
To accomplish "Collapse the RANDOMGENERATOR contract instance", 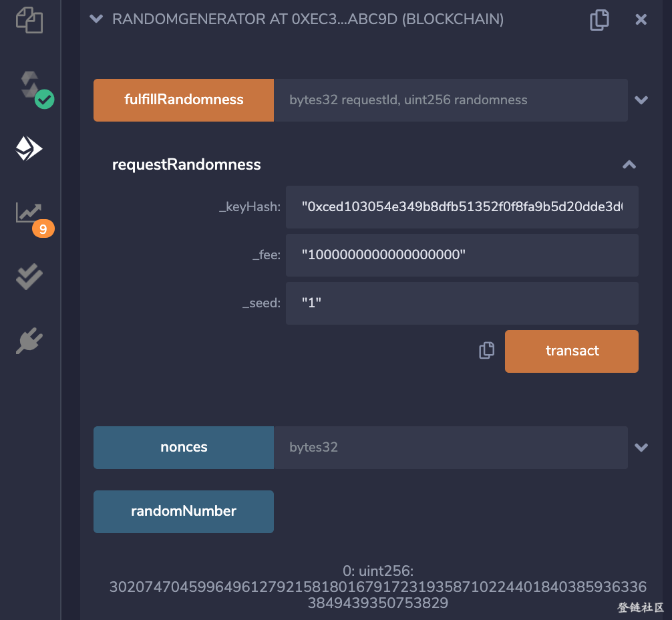I will pyautogui.click(x=96, y=19).
